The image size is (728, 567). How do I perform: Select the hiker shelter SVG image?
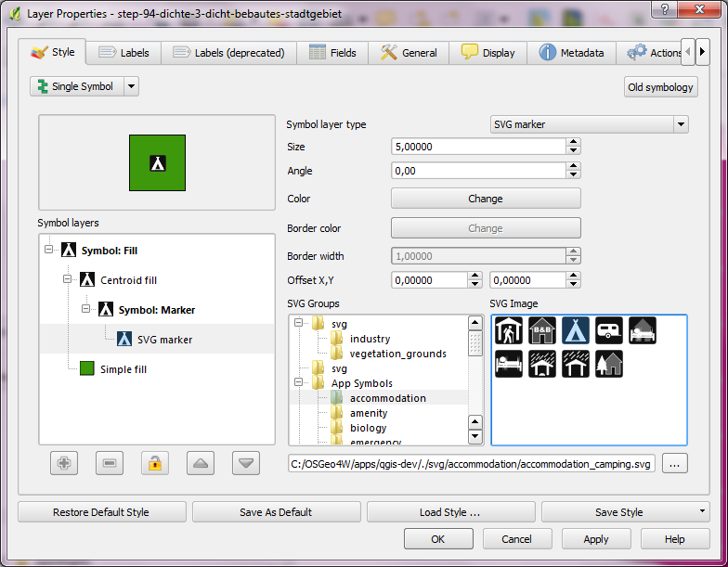pyautogui.click(x=509, y=331)
